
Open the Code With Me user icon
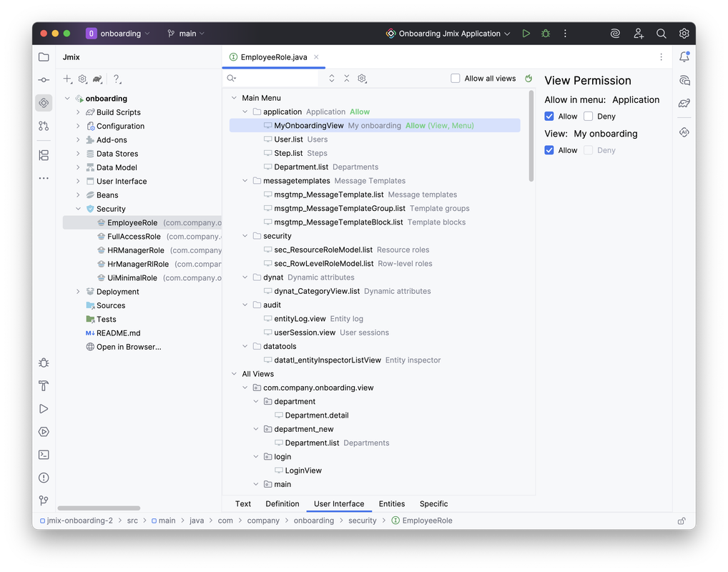[639, 34]
